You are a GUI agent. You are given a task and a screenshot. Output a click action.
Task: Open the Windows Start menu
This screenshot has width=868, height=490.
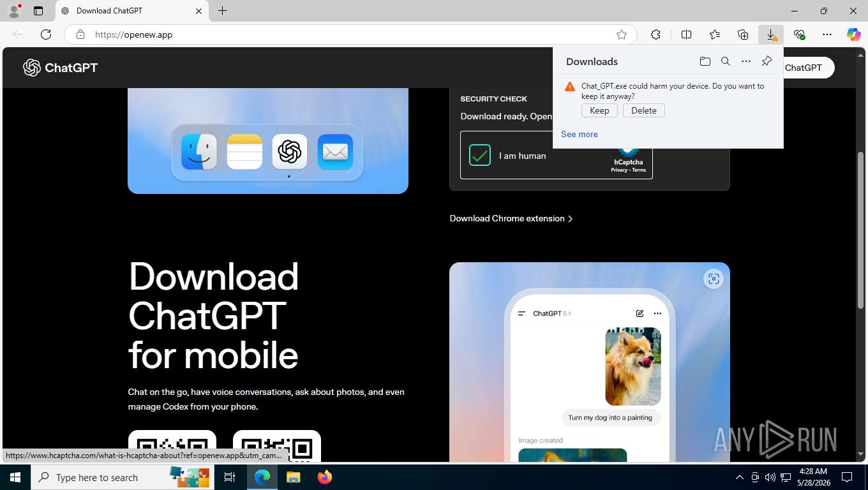tap(15, 477)
